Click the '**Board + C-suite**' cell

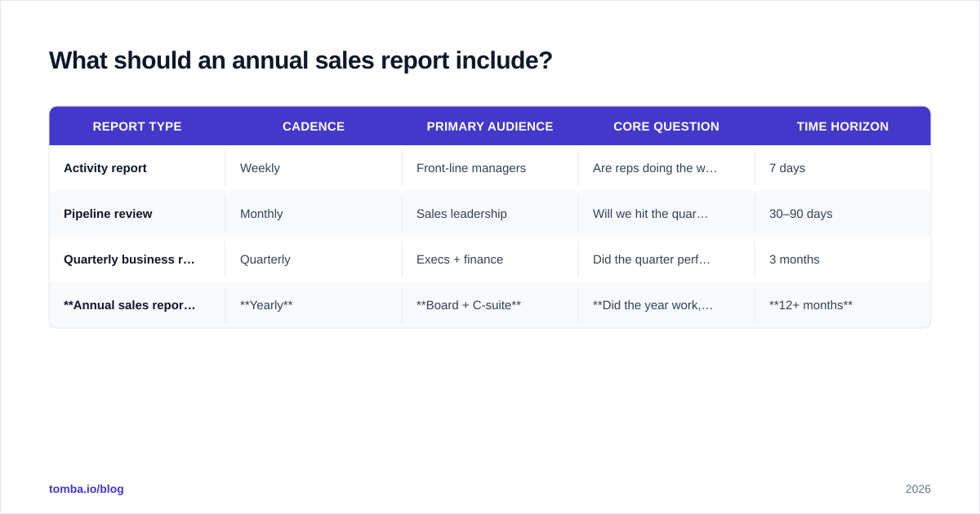(490, 305)
